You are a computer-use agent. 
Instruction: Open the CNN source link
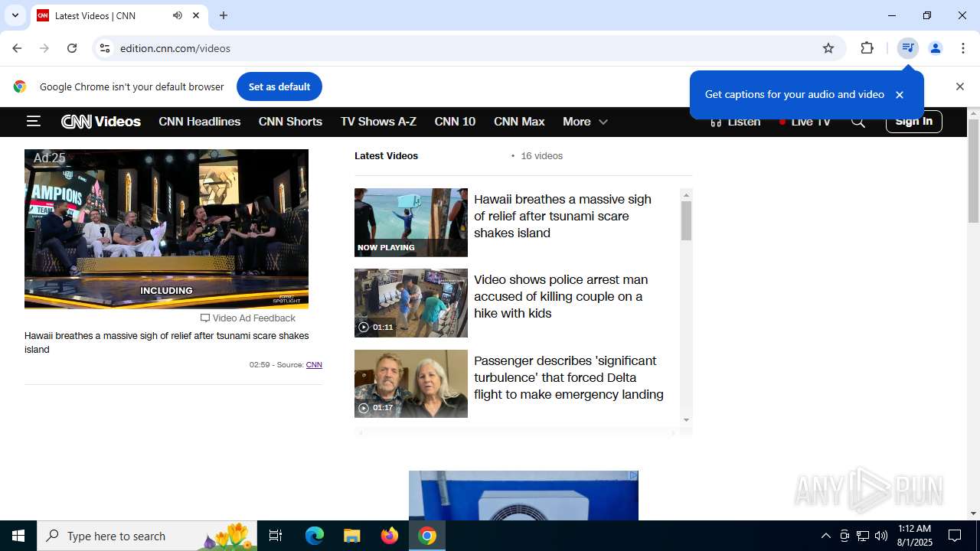click(314, 365)
